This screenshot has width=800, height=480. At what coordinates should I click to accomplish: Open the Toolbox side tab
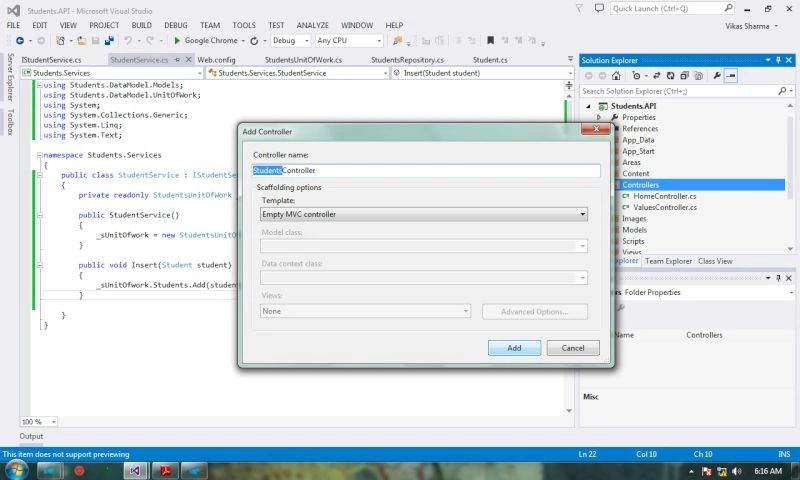point(10,122)
